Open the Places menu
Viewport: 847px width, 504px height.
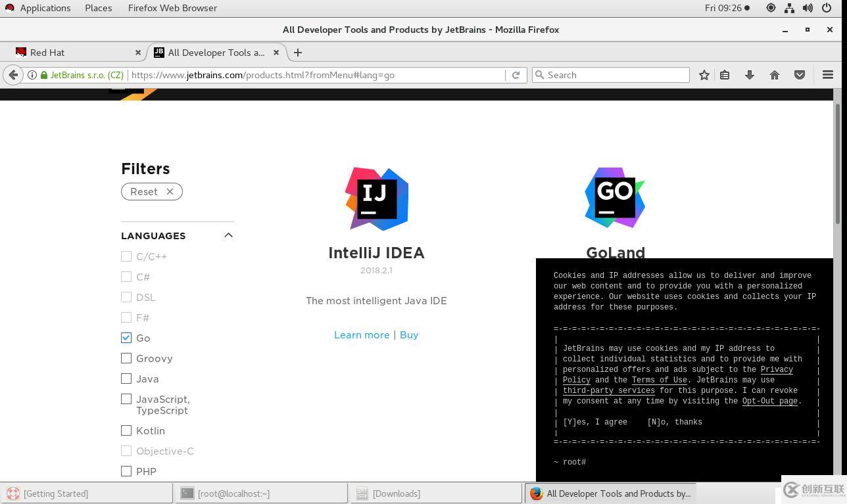pos(98,8)
